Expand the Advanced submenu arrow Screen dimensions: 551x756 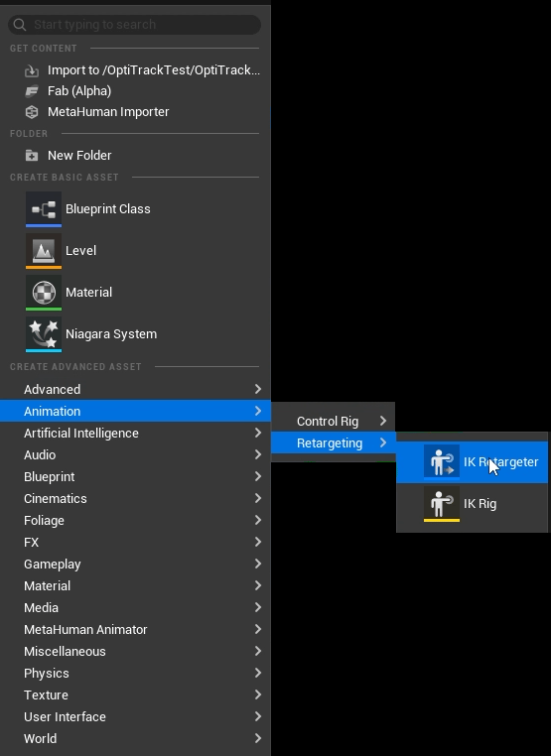point(258,389)
